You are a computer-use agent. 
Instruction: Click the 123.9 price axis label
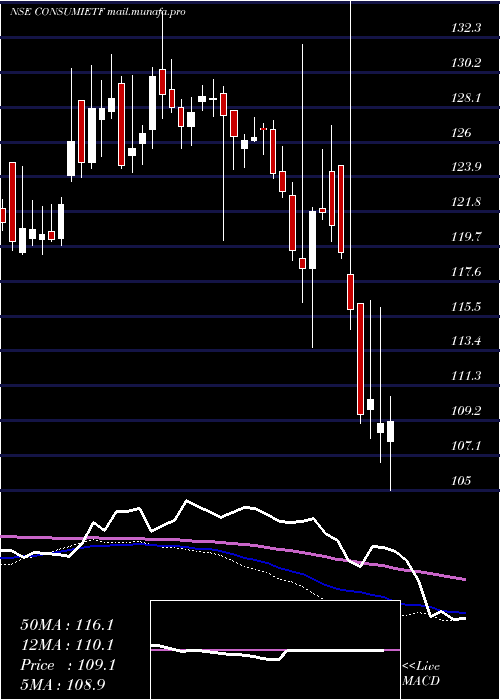pyautogui.click(x=466, y=167)
